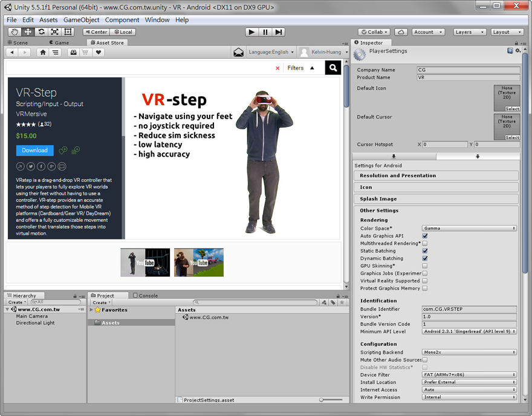Enable Mute Other Audio Sources checkbox
532x416 pixels.
tap(425, 360)
